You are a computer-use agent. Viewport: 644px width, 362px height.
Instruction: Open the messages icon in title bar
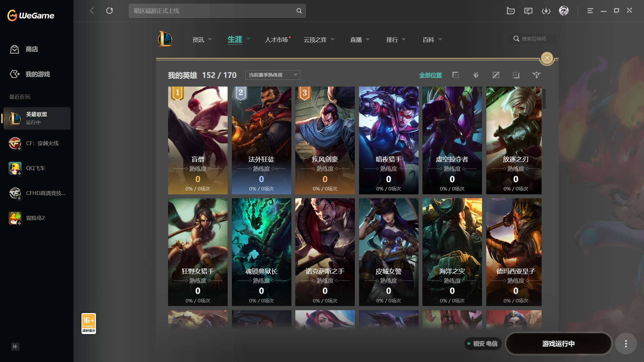[528, 11]
